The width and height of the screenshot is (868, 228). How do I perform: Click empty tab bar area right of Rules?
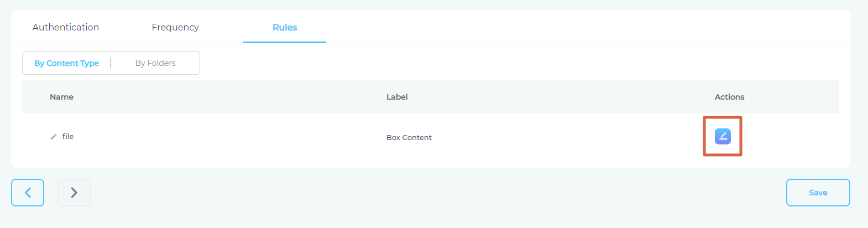(553, 27)
